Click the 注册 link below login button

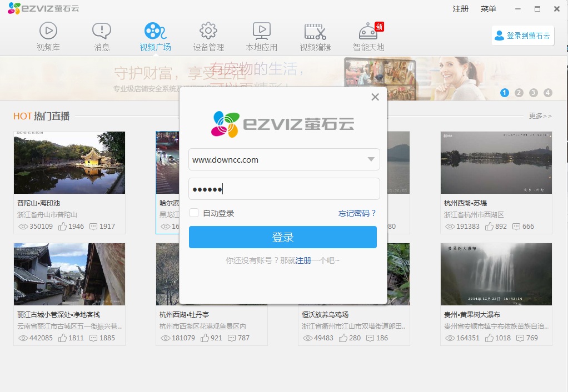tap(303, 260)
